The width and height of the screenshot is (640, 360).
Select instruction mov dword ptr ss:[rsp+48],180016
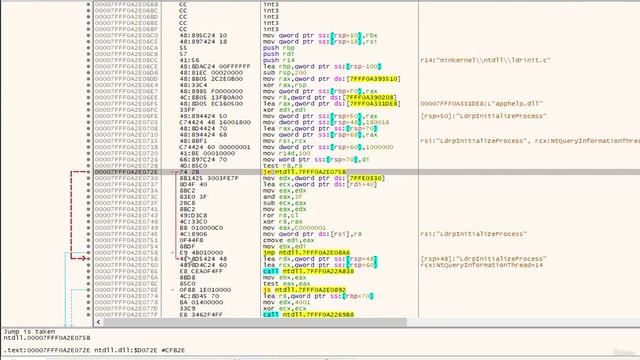point(326,122)
